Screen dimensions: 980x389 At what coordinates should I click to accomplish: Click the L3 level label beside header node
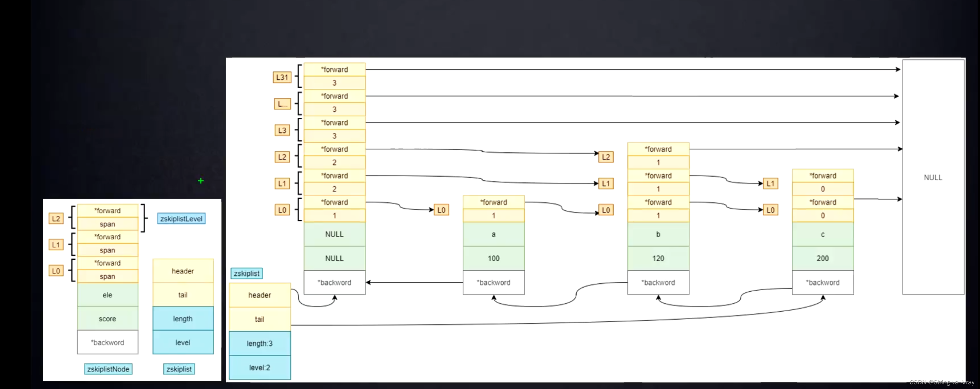click(282, 130)
